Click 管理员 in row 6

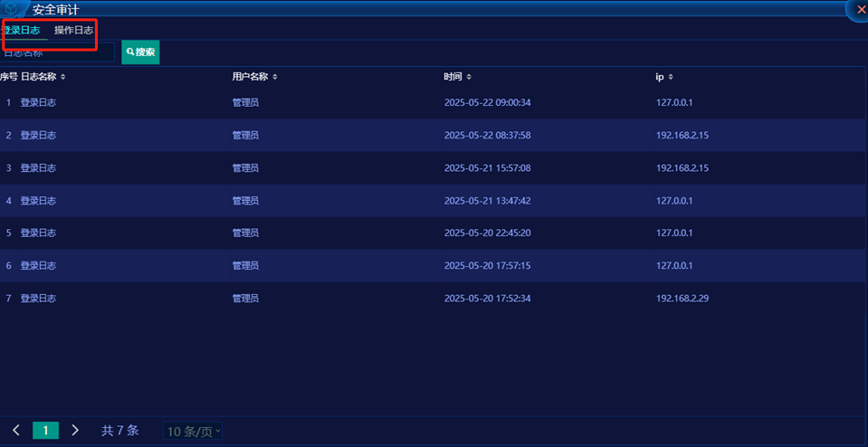245,265
